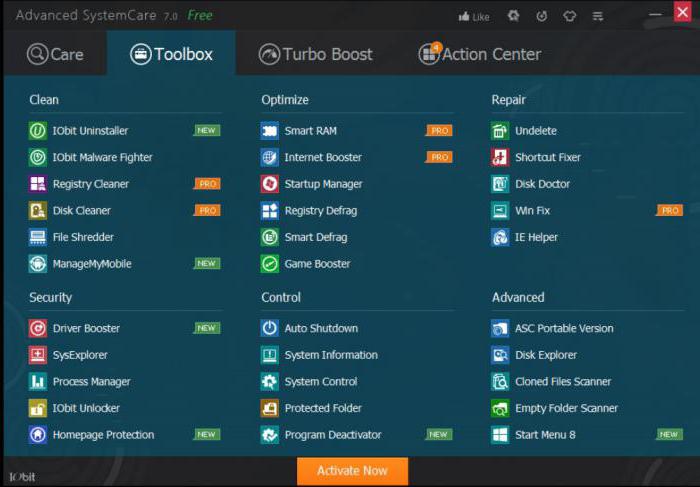Open the settings gear in title bar
This screenshot has width=700, height=487.
pos(513,17)
